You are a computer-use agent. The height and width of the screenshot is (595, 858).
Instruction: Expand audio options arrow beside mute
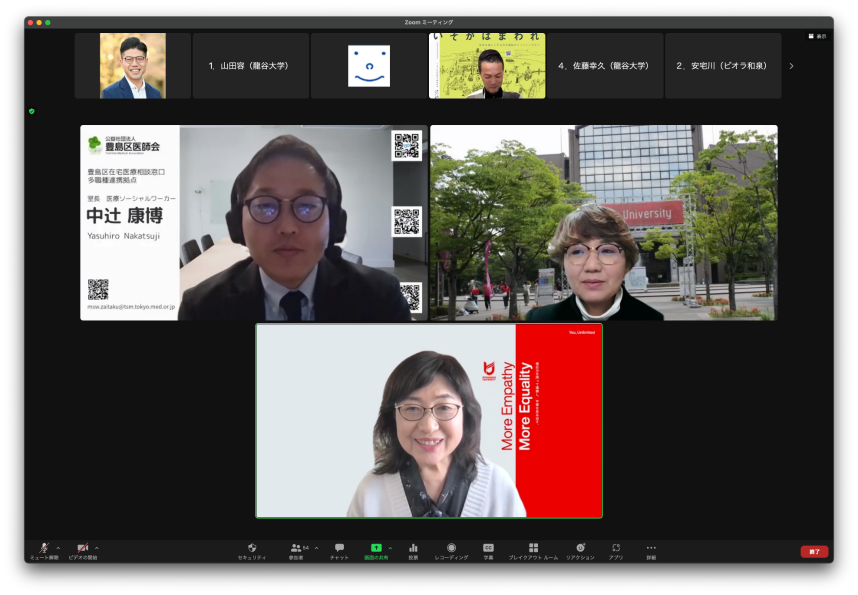click(58, 547)
